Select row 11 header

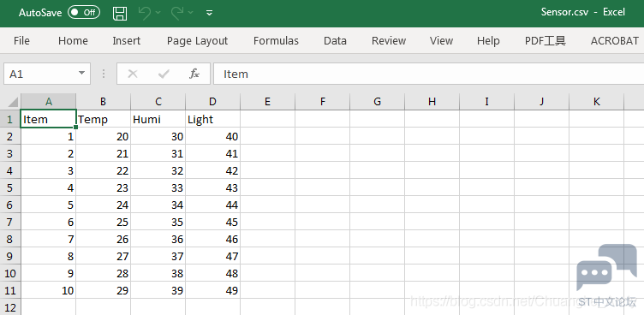tap(10, 290)
